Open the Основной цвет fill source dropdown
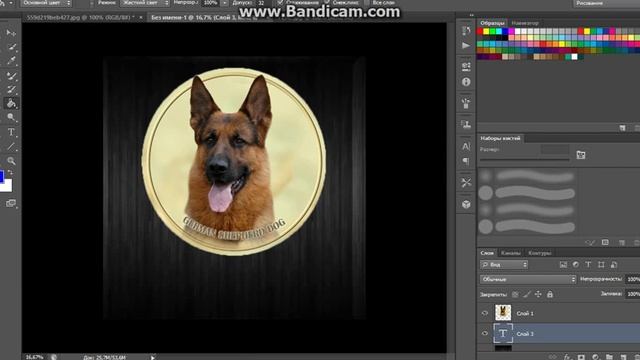Viewport: 640px width, 360px height. [46, 2]
